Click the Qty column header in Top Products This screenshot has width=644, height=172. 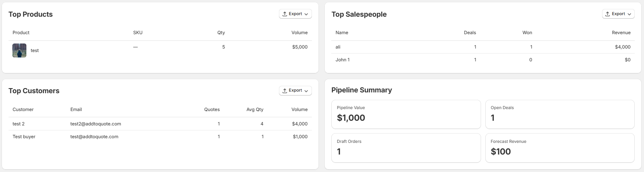tap(221, 33)
